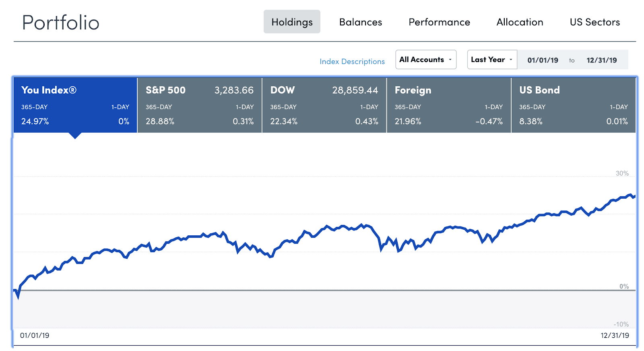Select the DOW index card

[x=324, y=105]
